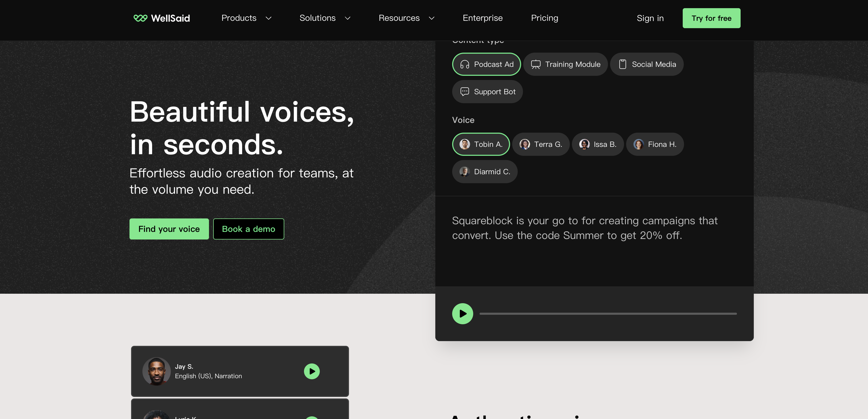Click the Enterprise menu item

pos(483,18)
